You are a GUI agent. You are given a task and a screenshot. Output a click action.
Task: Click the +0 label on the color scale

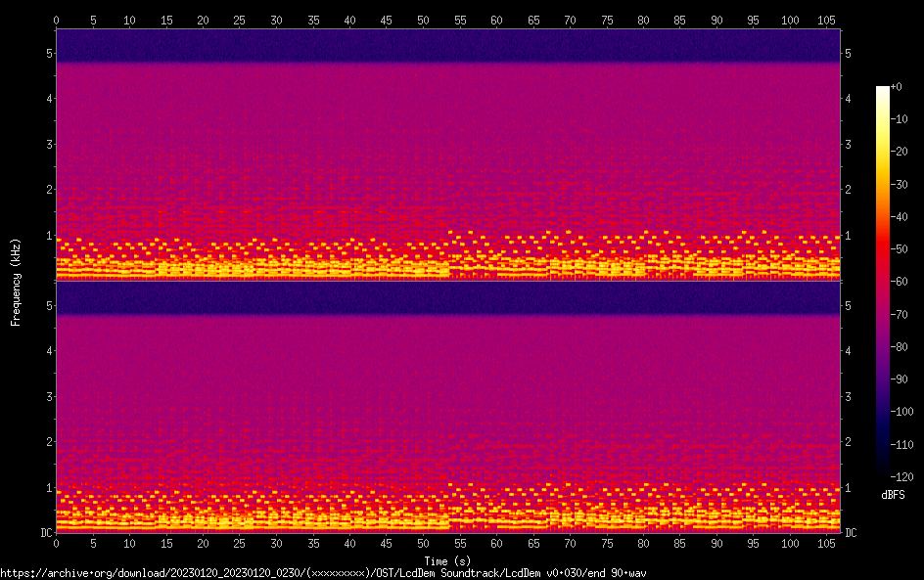tap(897, 87)
